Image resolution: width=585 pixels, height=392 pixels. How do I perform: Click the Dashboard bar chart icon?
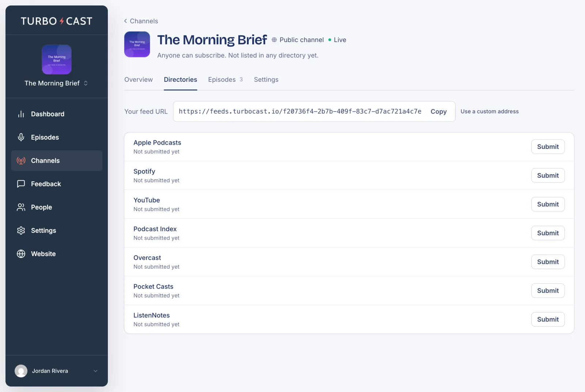[x=21, y=114]
